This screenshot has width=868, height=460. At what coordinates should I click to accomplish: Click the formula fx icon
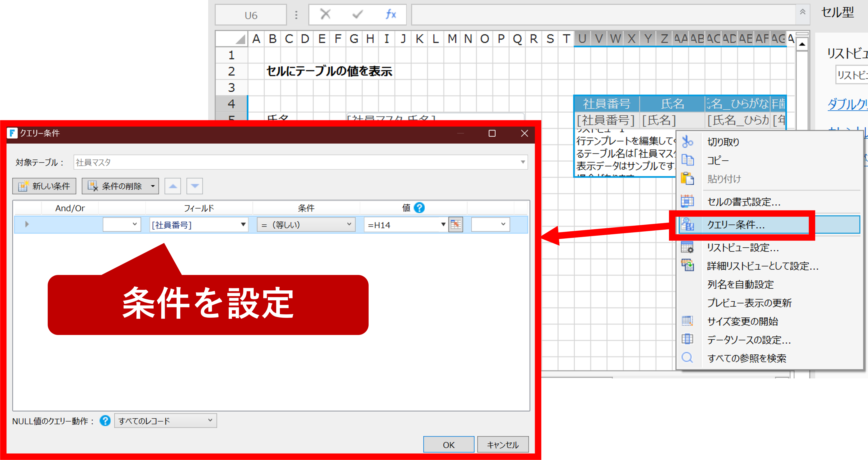[x=390, y=14]
